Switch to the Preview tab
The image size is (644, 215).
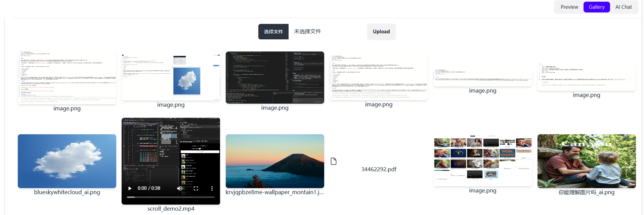coord(569,7)
